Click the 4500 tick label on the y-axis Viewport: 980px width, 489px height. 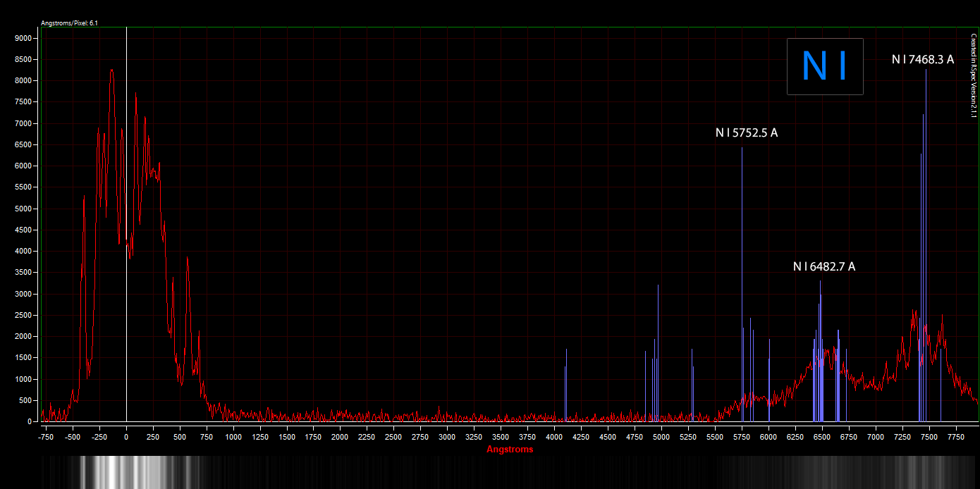22,230
